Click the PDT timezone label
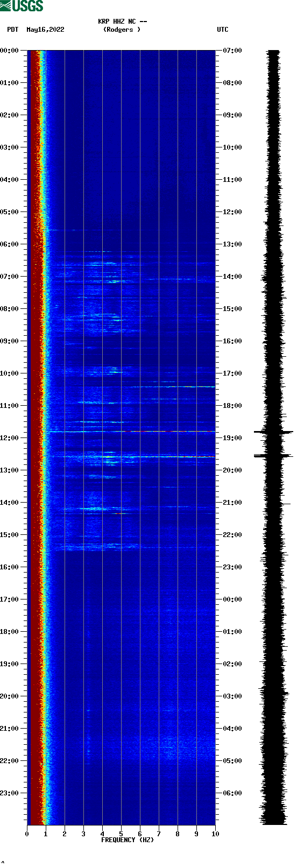 tap(13, 30)
